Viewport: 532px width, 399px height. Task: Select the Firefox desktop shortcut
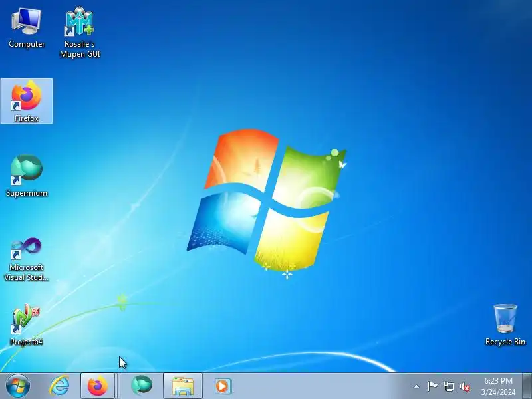27,101
